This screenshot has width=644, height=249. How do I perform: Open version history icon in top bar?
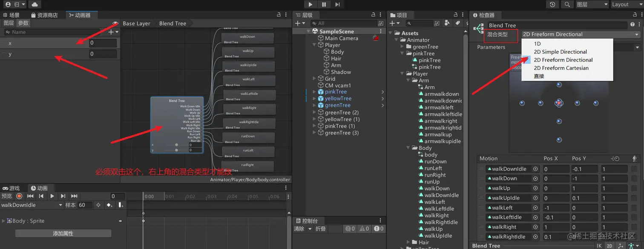pyautogui.click(x=552, y=4)
